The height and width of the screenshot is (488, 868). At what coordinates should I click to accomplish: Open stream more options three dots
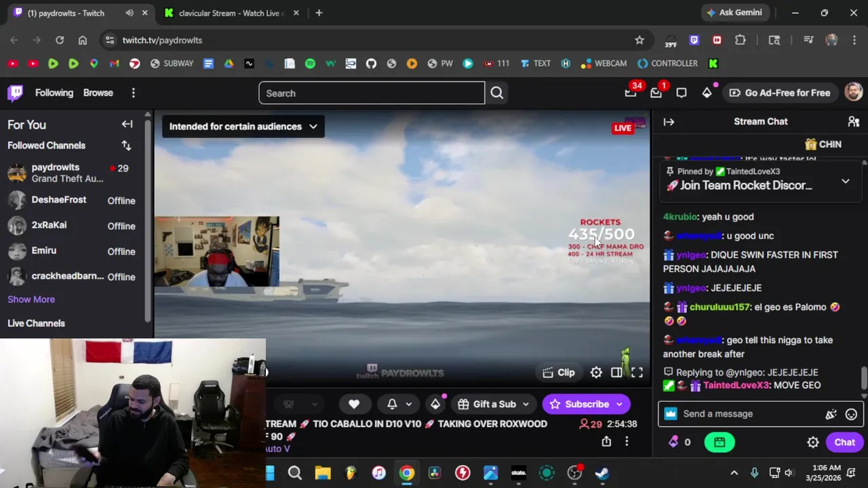coord(627,441)
